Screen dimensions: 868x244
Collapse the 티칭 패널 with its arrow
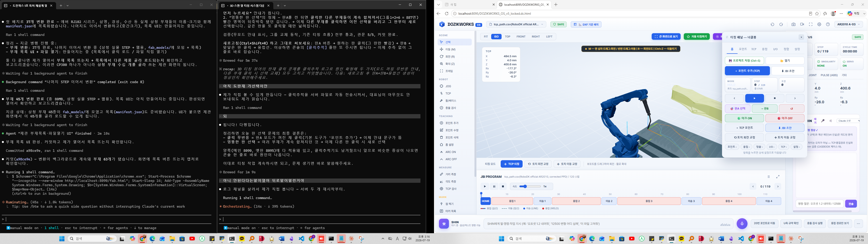(x=801, y=37)
